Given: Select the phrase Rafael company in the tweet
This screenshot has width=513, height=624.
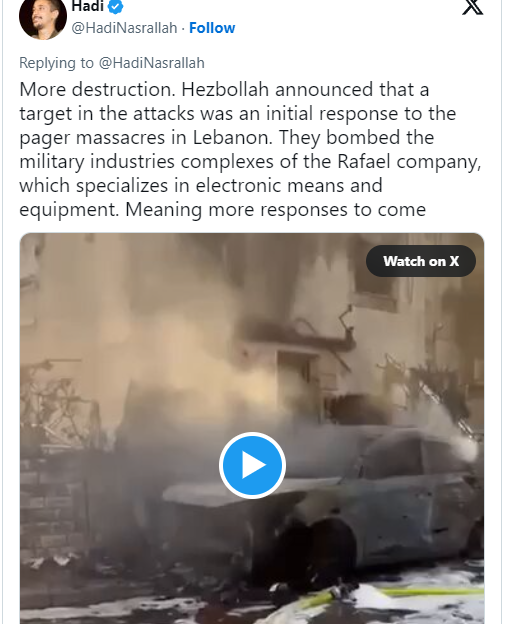Looking at the screenshot, I should [409, 162].
